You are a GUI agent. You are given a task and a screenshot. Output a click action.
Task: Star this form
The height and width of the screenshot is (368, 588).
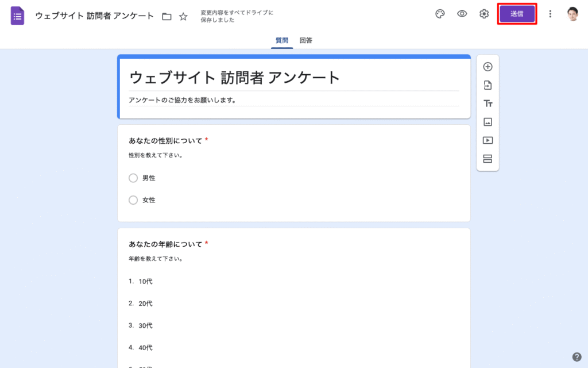point(183,17)
